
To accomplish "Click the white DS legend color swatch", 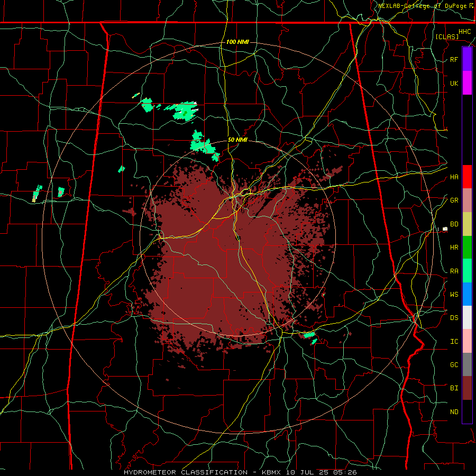I will pyautogui.click(x=467, y=317).
